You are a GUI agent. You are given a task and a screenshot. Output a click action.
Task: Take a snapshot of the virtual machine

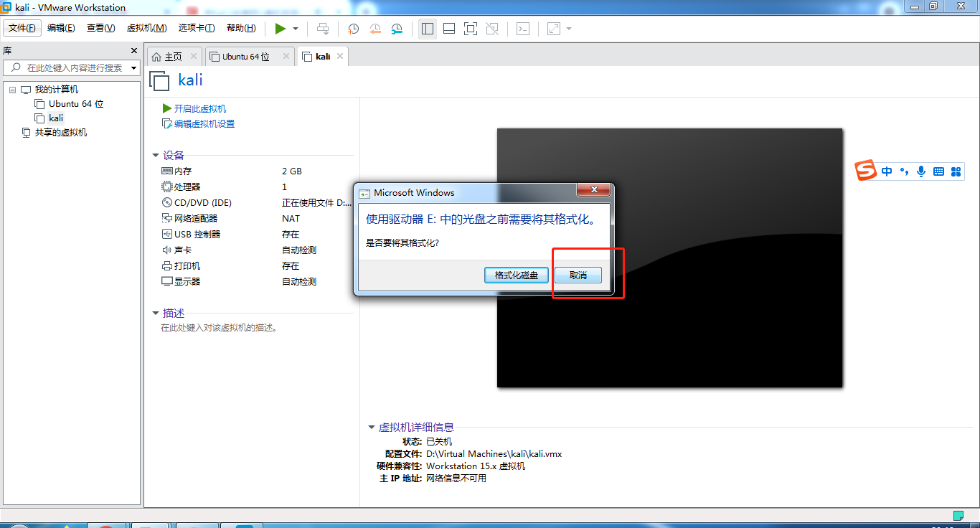coord(353,29)
